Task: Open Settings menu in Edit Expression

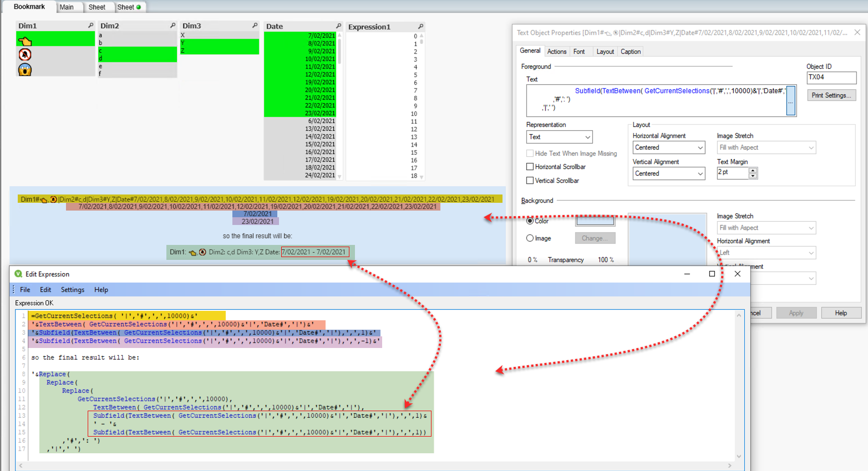Action: coord(73,290)
